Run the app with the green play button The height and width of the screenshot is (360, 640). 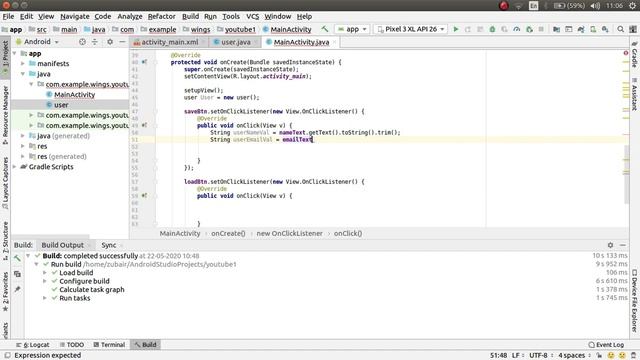click(456, 29)
